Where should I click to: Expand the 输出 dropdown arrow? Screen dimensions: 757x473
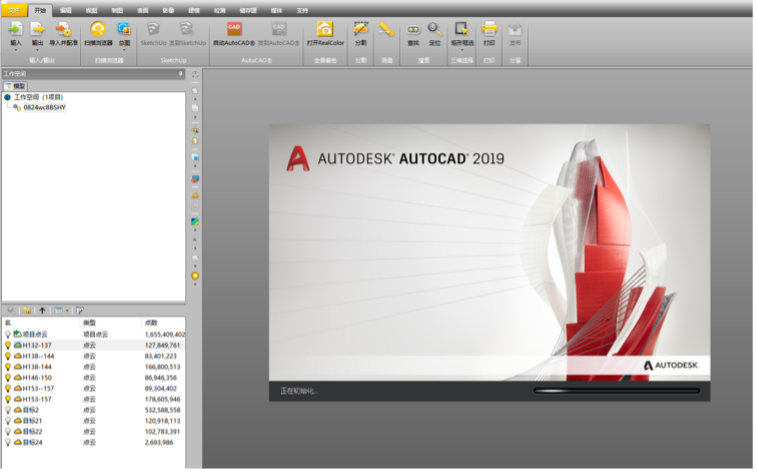pos(37,50)
